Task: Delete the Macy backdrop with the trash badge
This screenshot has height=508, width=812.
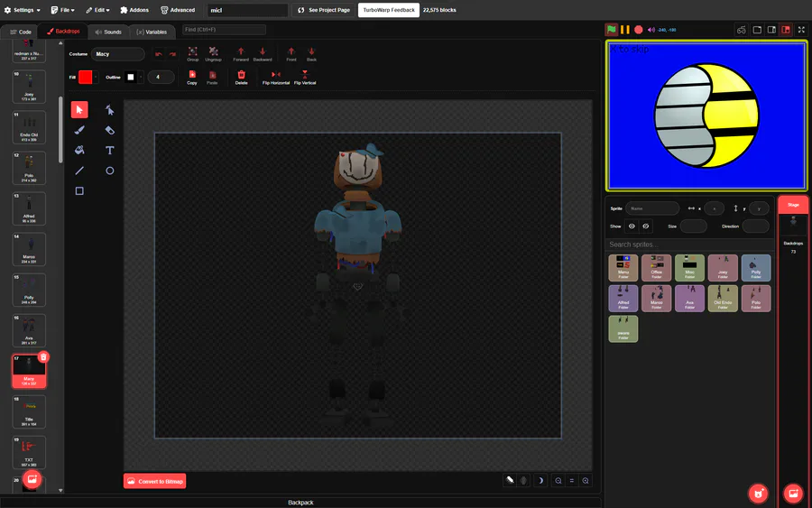Action: click(43, 356)
